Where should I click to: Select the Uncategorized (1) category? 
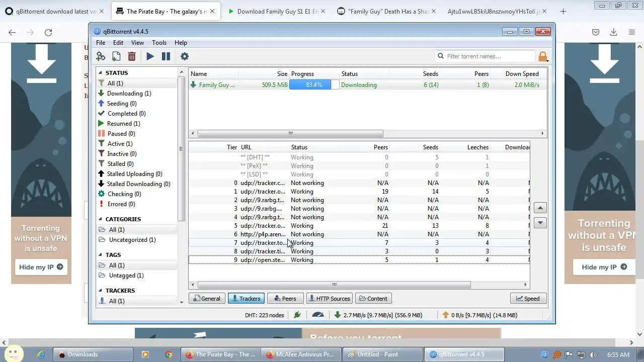tap(132, 240)
